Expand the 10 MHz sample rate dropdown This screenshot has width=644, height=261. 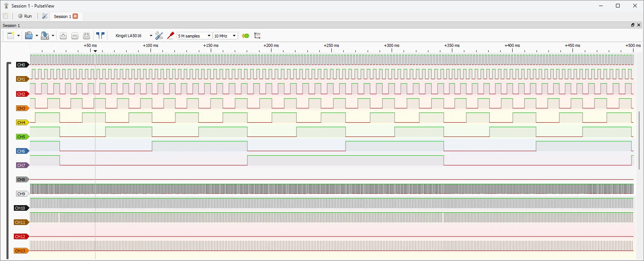225,36
